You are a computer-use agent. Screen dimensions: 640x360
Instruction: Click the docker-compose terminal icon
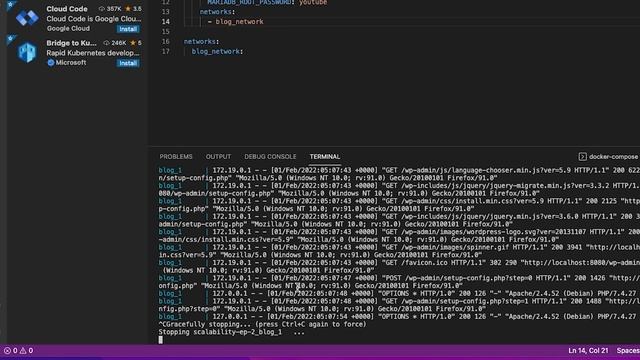582,157
